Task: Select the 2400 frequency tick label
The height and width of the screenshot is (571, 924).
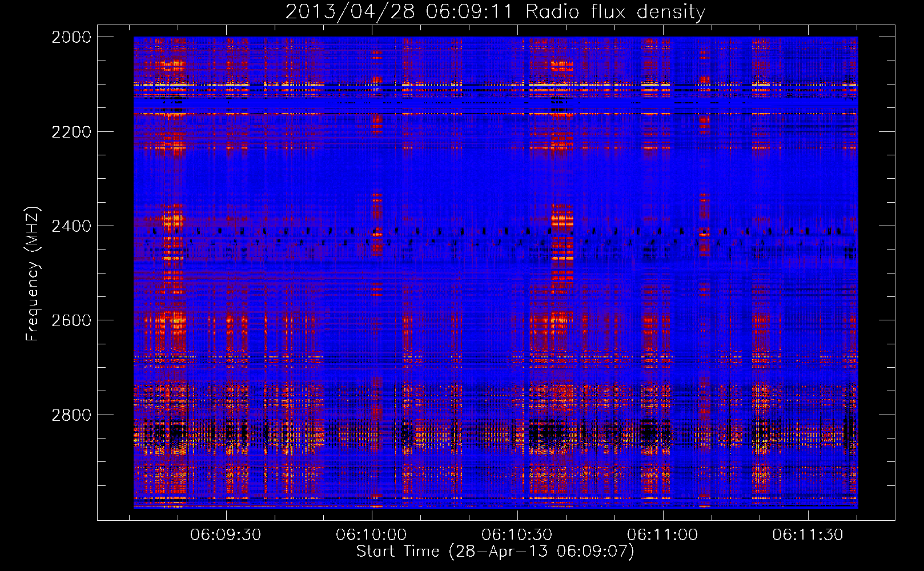Action: click(71, 226)
